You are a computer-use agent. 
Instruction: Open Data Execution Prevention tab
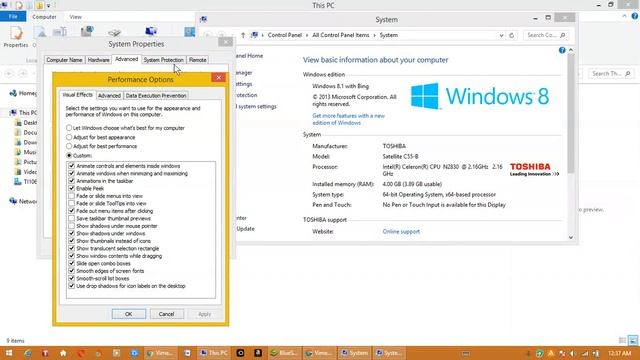pos(156,96)
